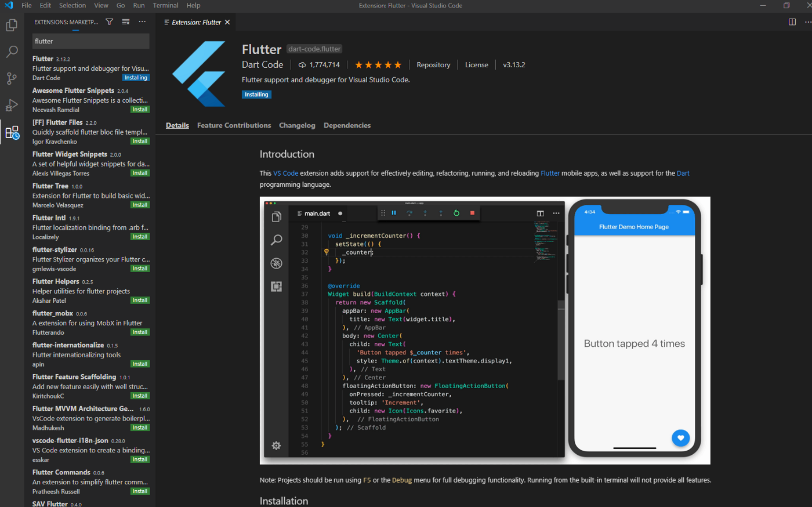
Task: Click the filter extensions funnel icon
Action: [x=109, y=22]
